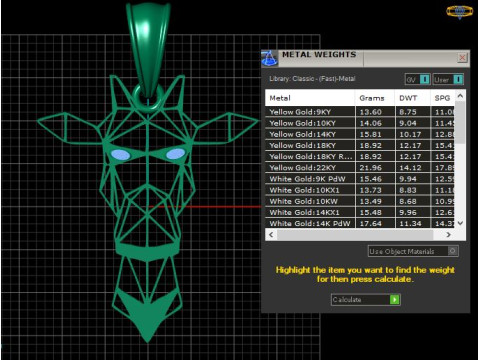Click the 9.04 DWT value
This screenshot has height=360, width=480.
pos(408,123)
